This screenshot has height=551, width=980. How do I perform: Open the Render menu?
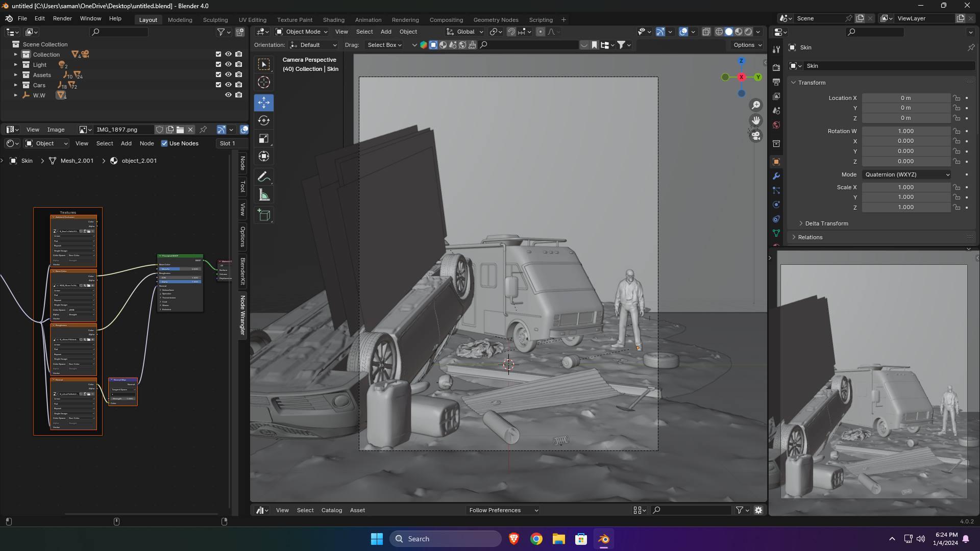tap(62, 18)
